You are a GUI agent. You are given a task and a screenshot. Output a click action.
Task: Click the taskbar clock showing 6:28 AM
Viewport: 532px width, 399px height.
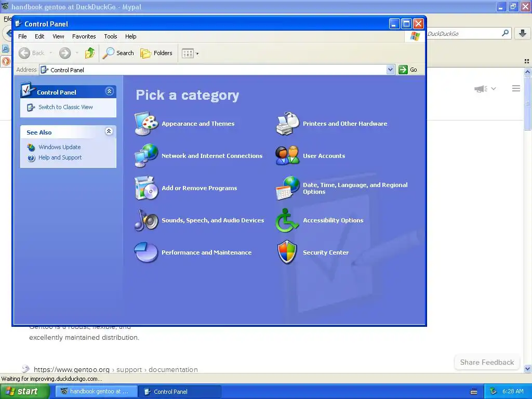click(x=513, y=391)
